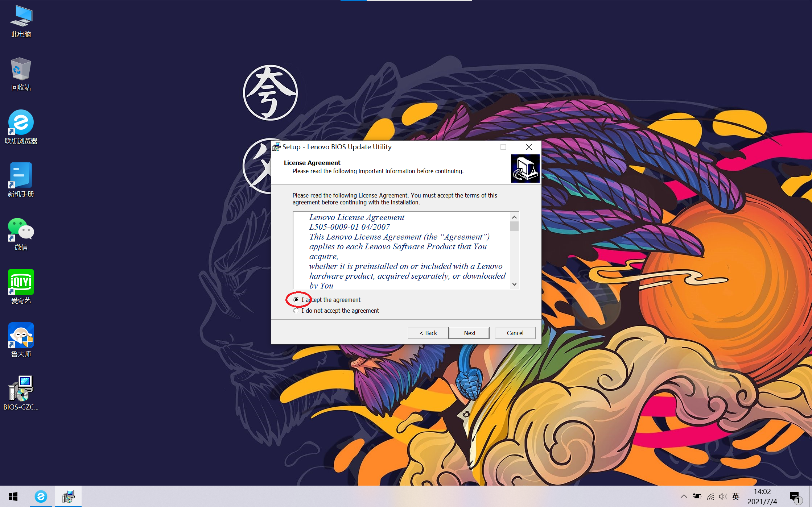Open the Wi-Fi network tray icon

710,496
